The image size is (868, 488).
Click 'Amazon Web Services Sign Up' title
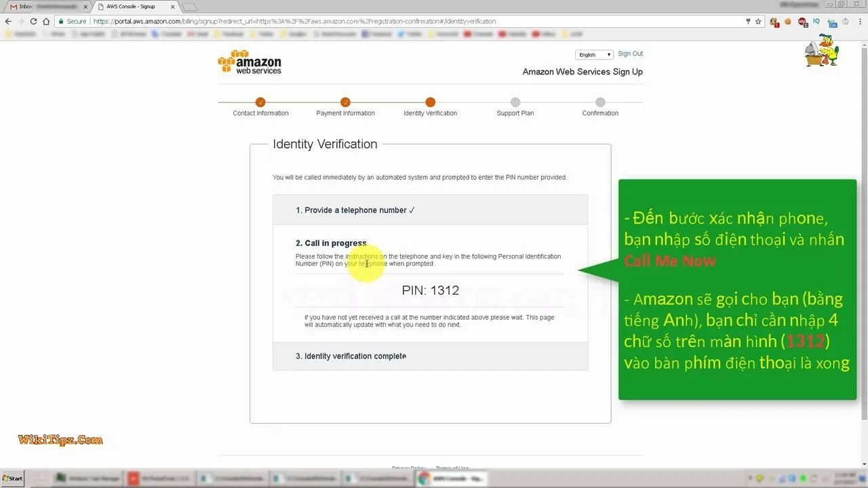[x=583, y=72]
